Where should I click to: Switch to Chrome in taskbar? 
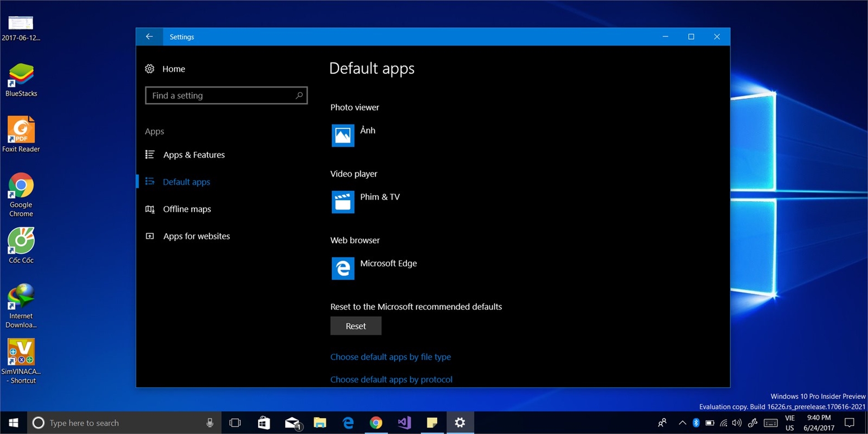pos(376,423)
